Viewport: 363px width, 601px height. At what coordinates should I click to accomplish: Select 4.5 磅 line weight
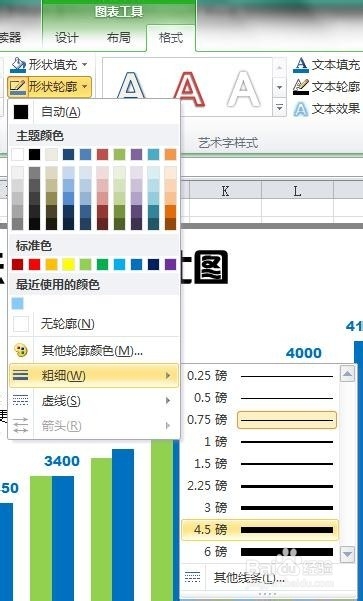[x=260, y=530]
